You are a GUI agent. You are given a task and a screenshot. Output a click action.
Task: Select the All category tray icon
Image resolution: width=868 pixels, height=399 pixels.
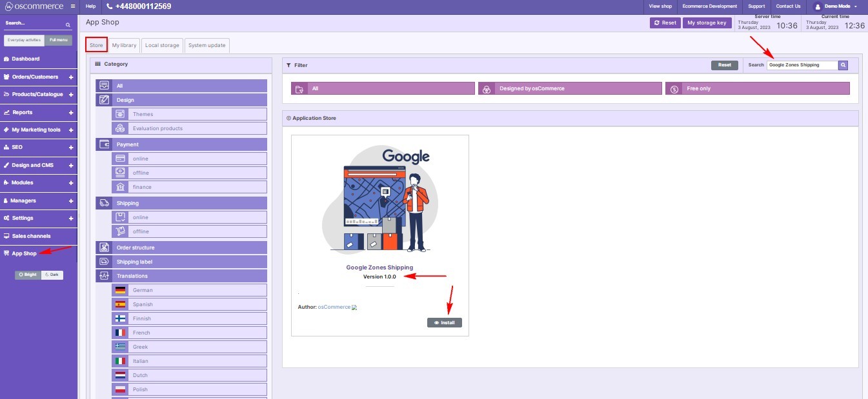(104, 86)
